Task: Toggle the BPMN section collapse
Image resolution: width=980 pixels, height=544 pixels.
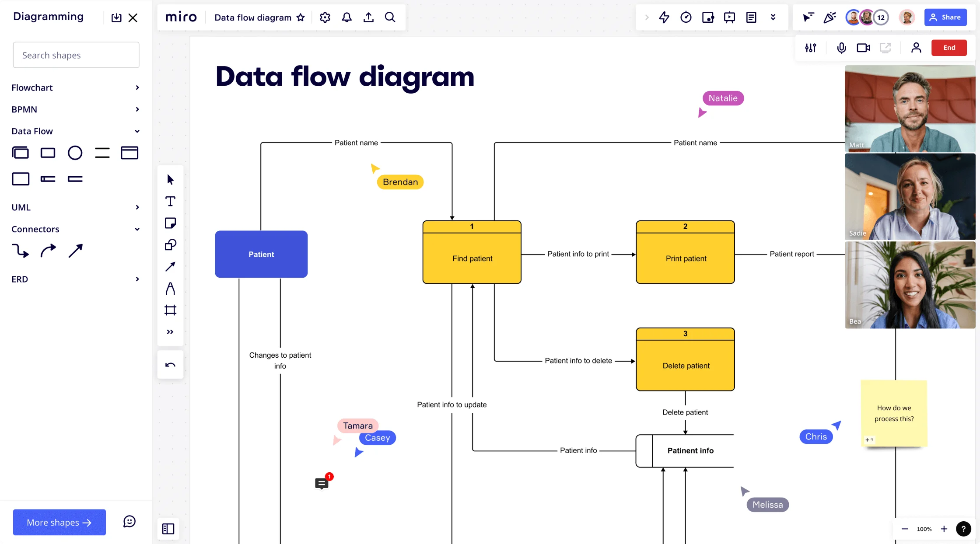Action: tap(137, 109)
